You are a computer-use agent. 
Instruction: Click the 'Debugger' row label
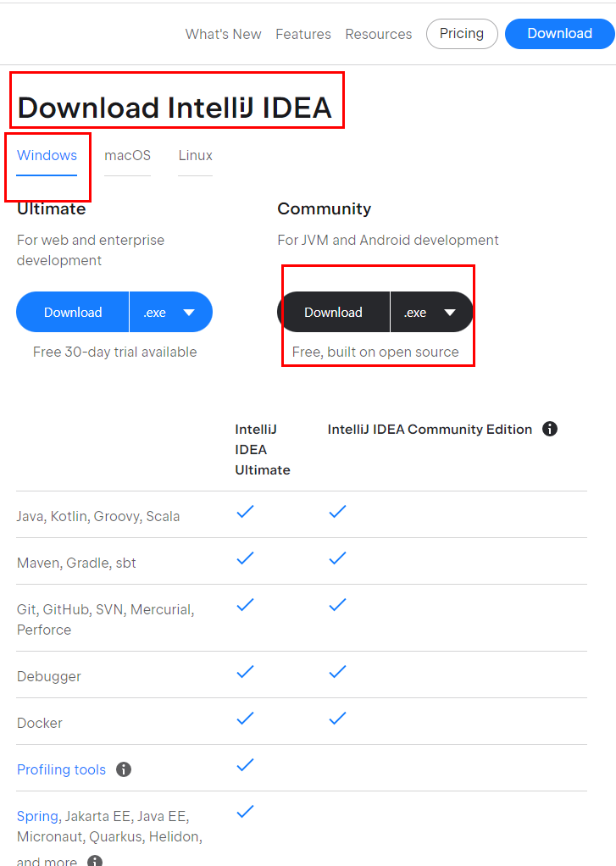pos(49,676)
